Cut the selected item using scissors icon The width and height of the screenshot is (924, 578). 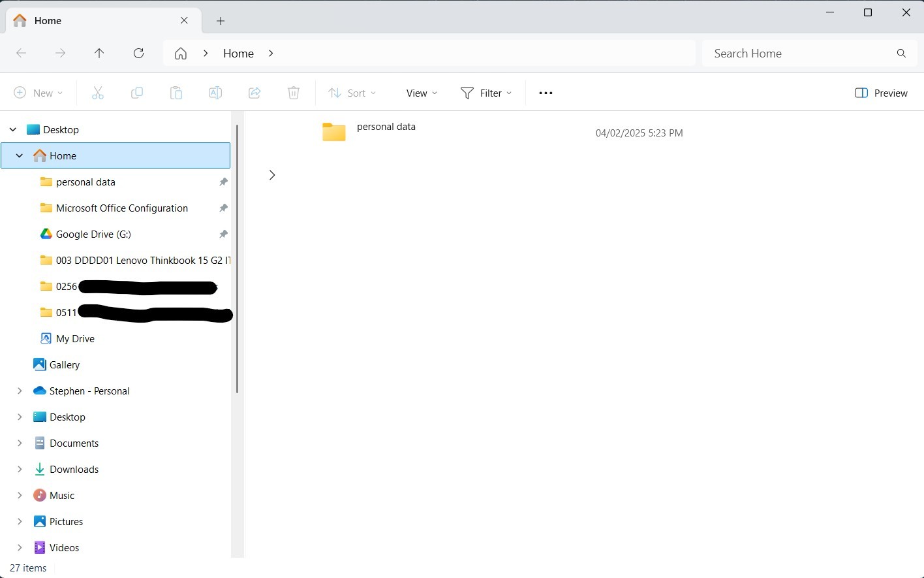pos(98,92)
